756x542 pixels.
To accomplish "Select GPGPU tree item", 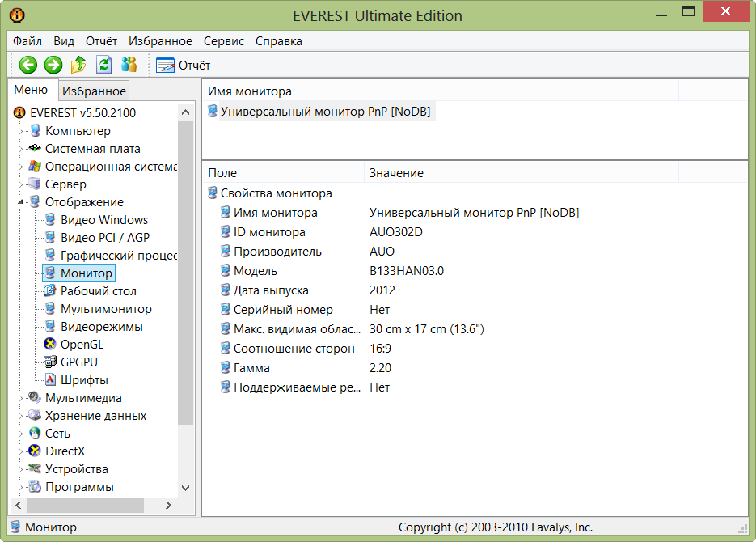I will coord(78,362).
